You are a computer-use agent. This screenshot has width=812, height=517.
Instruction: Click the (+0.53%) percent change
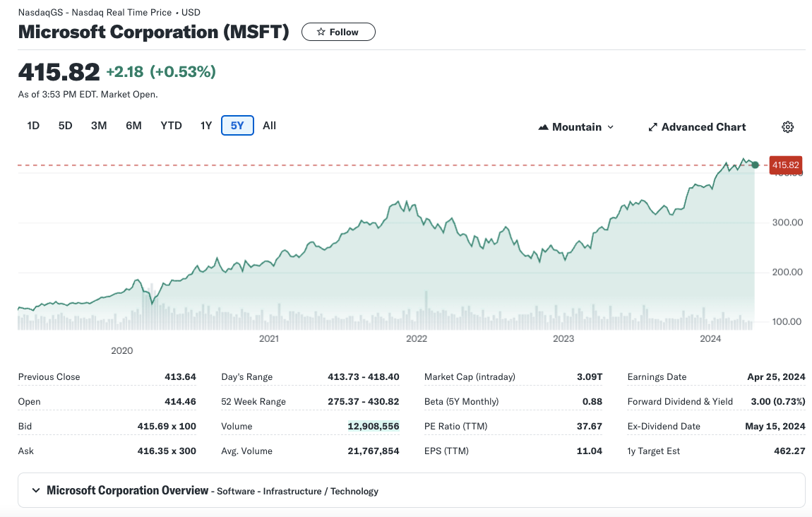click(x=183, y=71)
